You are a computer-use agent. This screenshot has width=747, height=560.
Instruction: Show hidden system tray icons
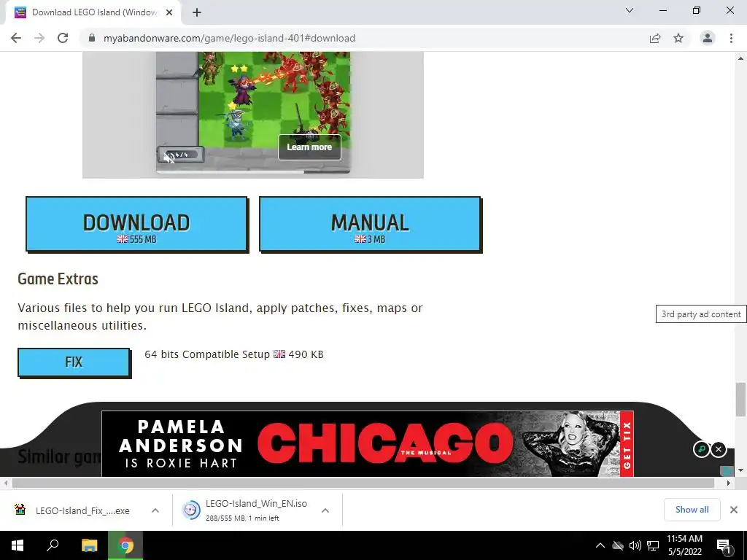click(600, 545)
